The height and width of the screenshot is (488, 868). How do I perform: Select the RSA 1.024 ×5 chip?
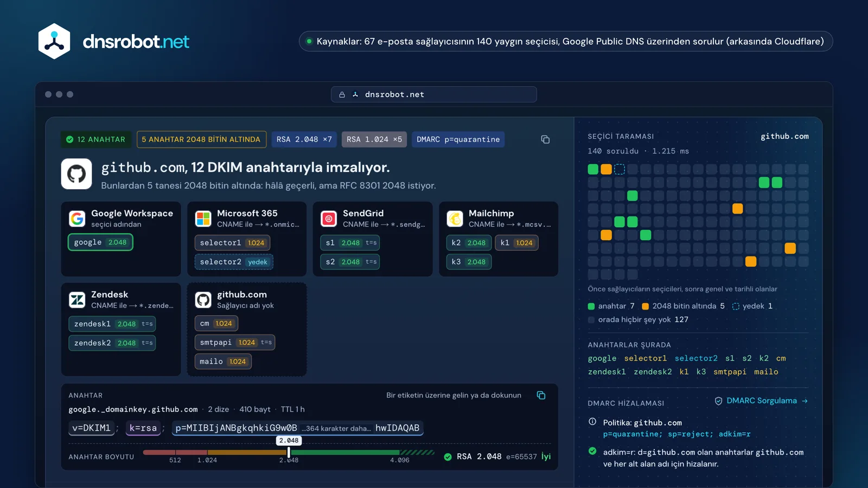click(374, 139)
